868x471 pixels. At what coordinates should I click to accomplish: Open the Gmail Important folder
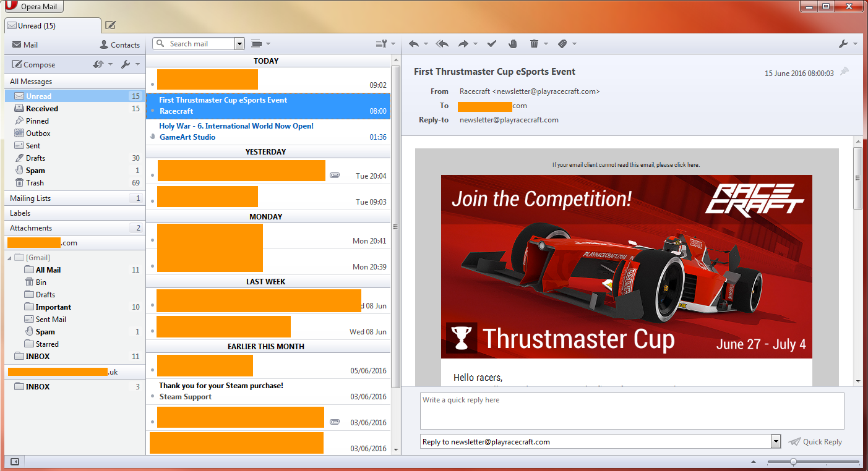coord(74,307)
